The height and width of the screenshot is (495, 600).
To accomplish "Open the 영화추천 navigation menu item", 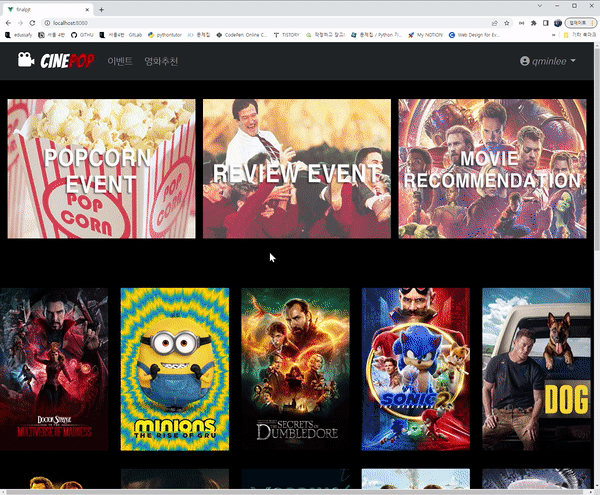I will click(161, 61).
